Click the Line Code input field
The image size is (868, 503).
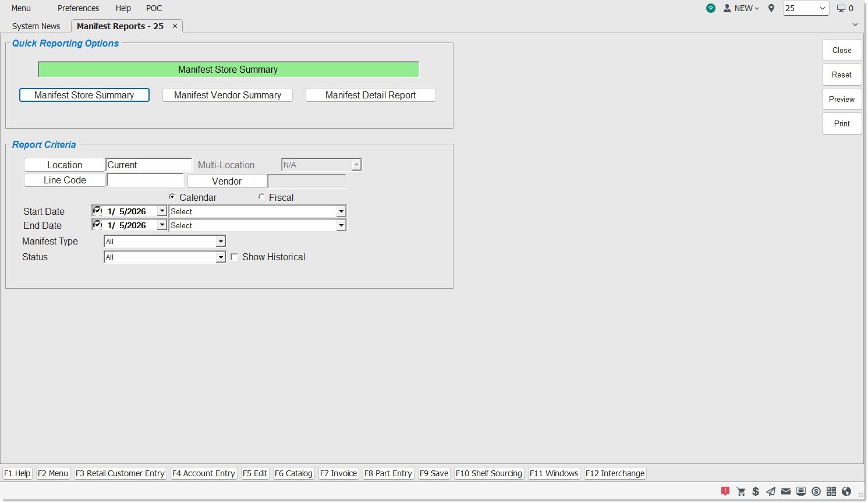tap(145, 180)
